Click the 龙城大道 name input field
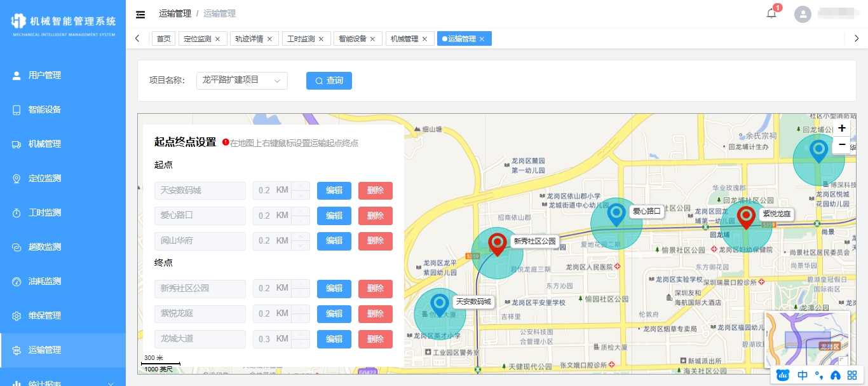 (x=200, y=339)
